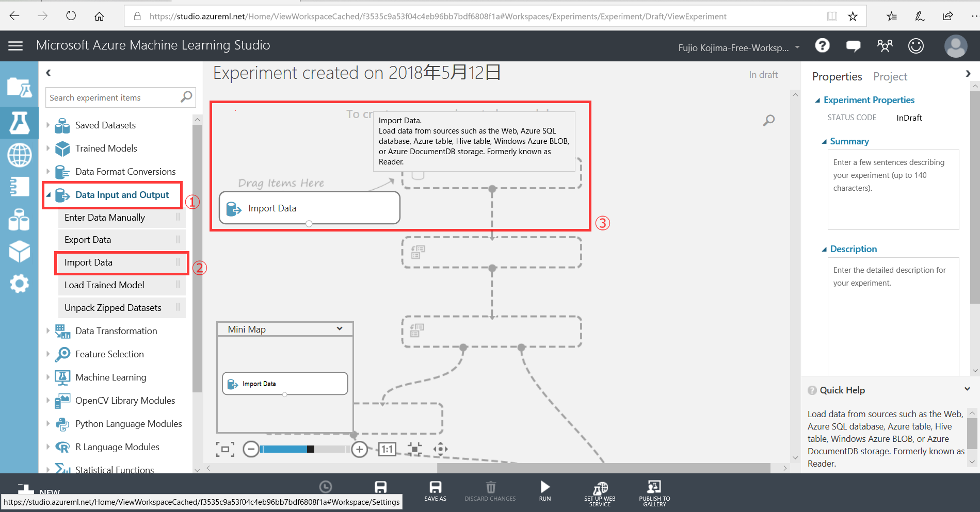The image size is (980, 512).
Task: Switch to Project tab
Action: pos(890,76)
